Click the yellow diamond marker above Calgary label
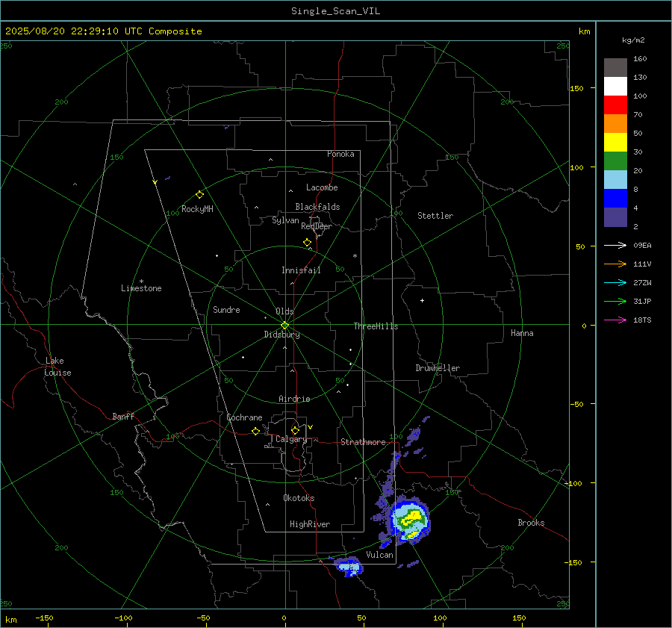 click(295, 430)
